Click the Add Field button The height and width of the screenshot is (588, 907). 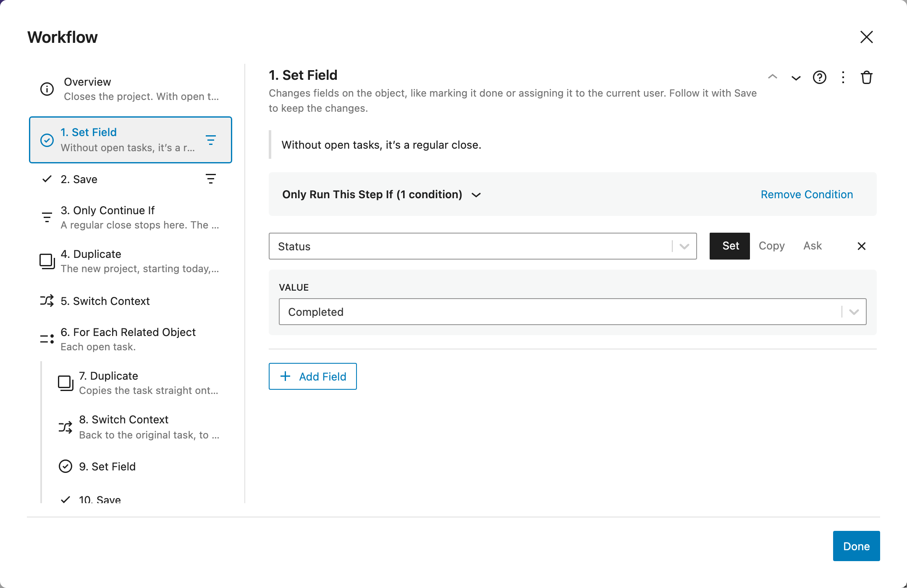click(x=313, y=376)
